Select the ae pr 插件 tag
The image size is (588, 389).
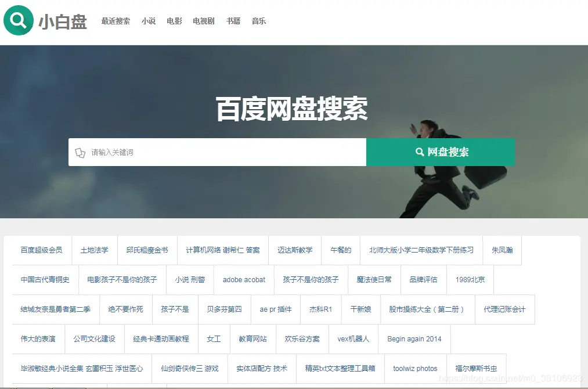(276, 309)
